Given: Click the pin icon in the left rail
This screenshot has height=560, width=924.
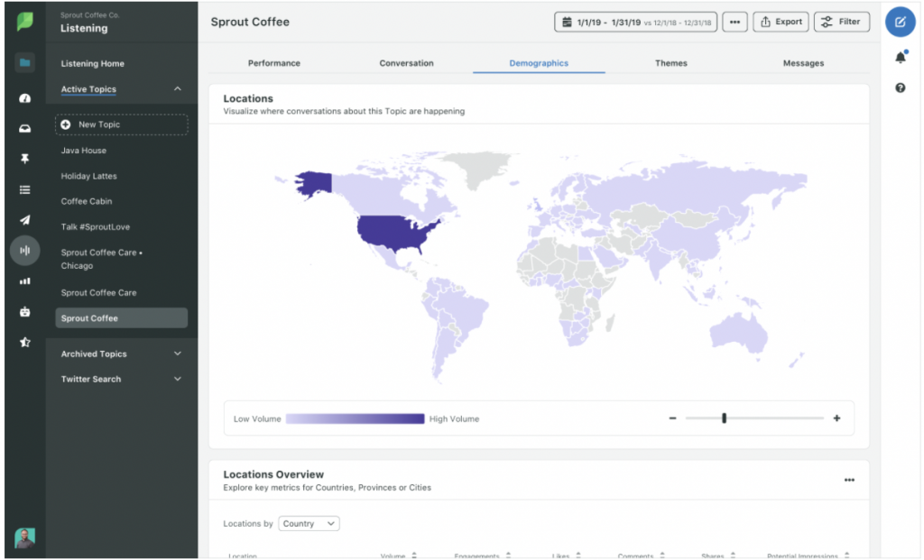Looking at the screenshot, I should click(24, 159).
